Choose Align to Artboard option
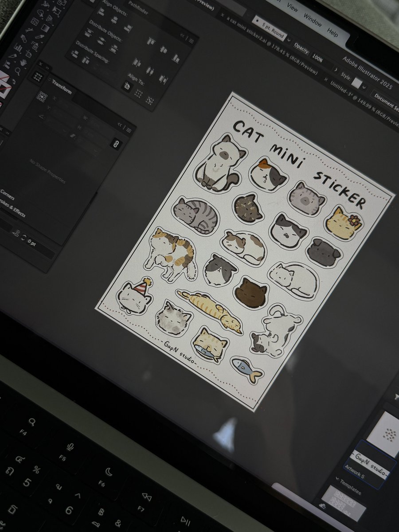Screen dimensions: 399x532 tap(127, 85)
